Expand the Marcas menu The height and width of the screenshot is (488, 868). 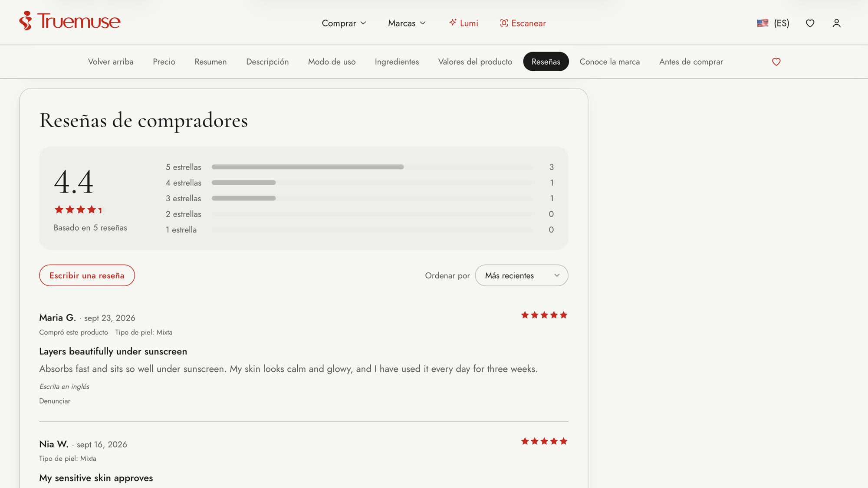407,23
